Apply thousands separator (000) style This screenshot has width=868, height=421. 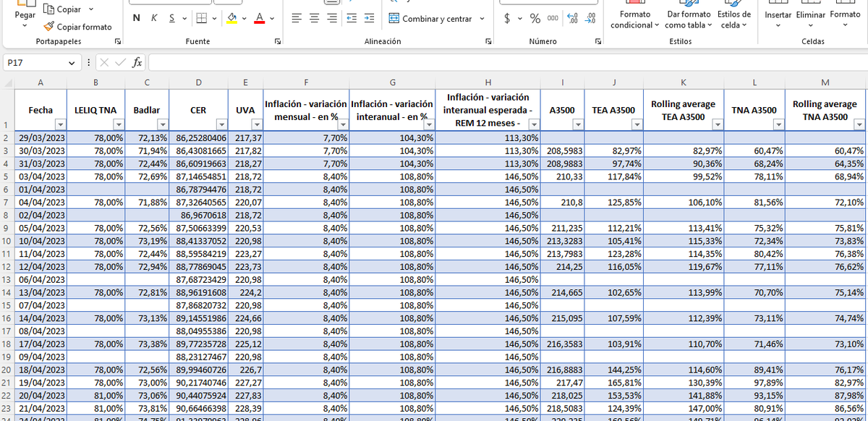point(553,18)
